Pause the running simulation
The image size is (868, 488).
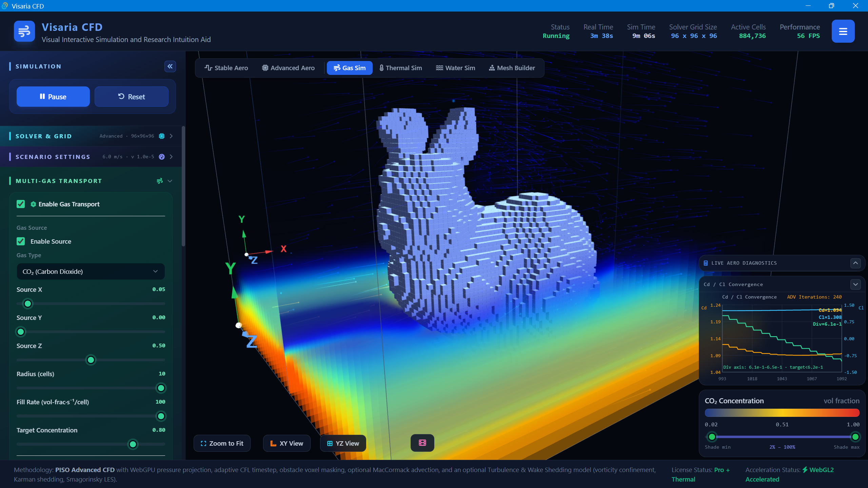(53, 97)
